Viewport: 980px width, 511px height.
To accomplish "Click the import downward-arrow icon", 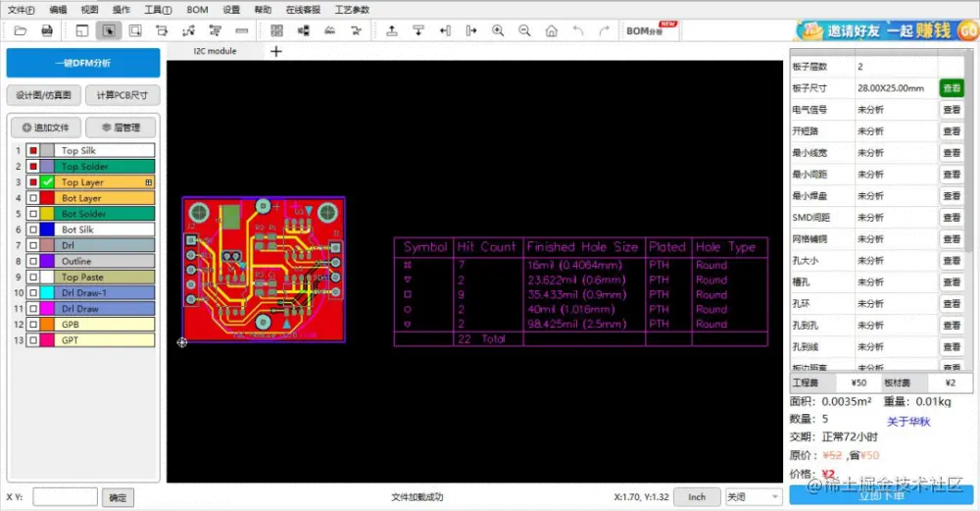I will 418,30.
